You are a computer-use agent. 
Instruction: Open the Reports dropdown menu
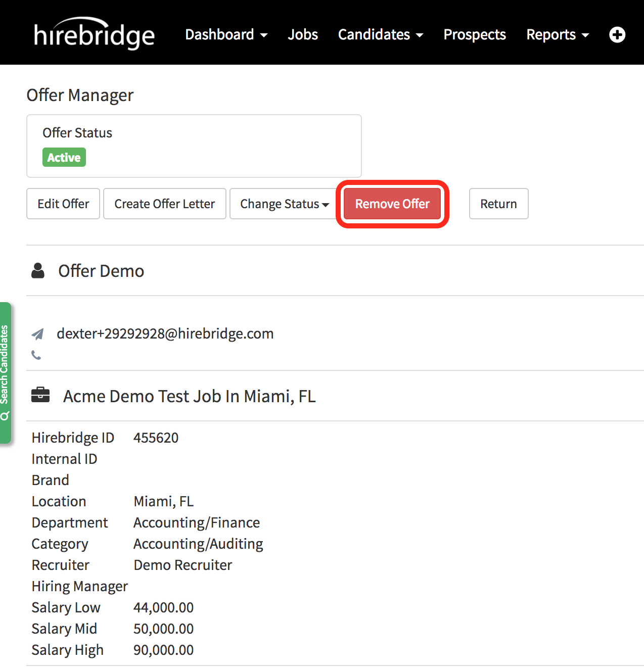[x=557, y=35]
